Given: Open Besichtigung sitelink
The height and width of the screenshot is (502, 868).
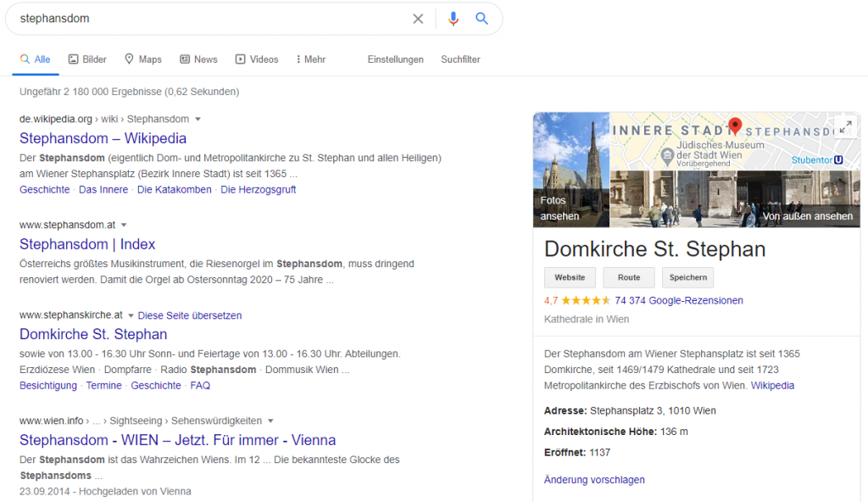Looking at the screenshot, I should point(48,385).
